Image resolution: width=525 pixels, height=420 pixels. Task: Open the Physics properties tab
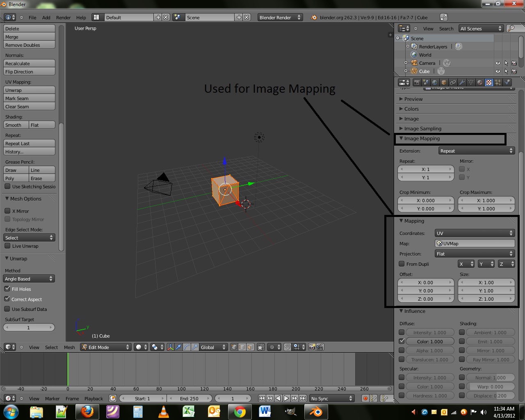[x=507, y=82]
